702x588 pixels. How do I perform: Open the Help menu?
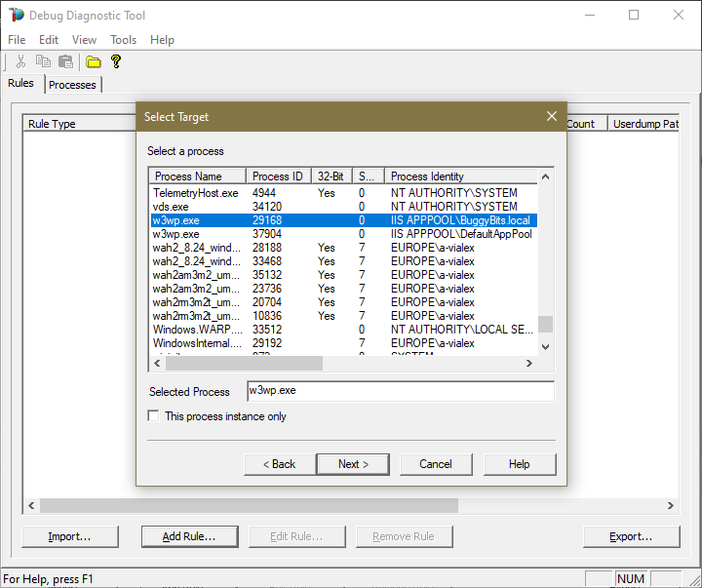pyautogui.click(x=162, y=40)
